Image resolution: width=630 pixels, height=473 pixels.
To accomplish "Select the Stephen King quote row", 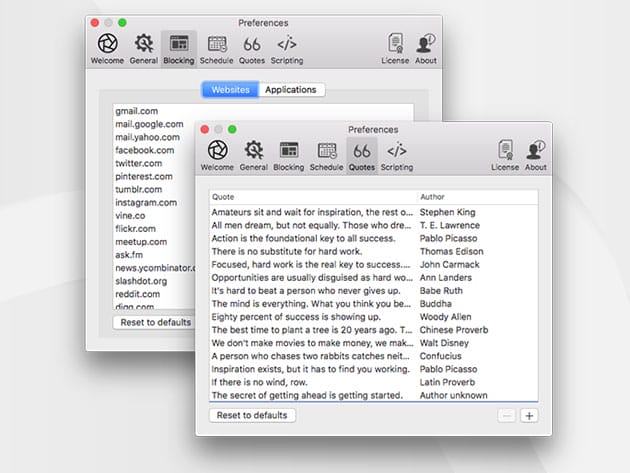I will 374,212.
